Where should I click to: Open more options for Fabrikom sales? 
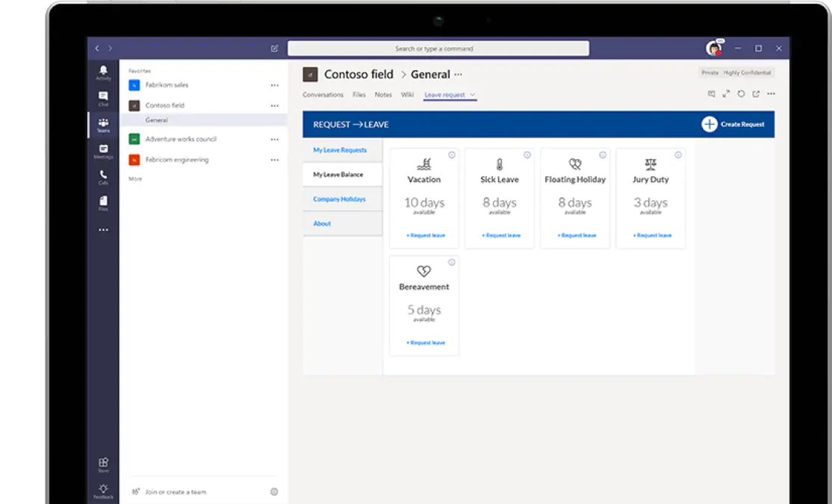pos(274,85)
